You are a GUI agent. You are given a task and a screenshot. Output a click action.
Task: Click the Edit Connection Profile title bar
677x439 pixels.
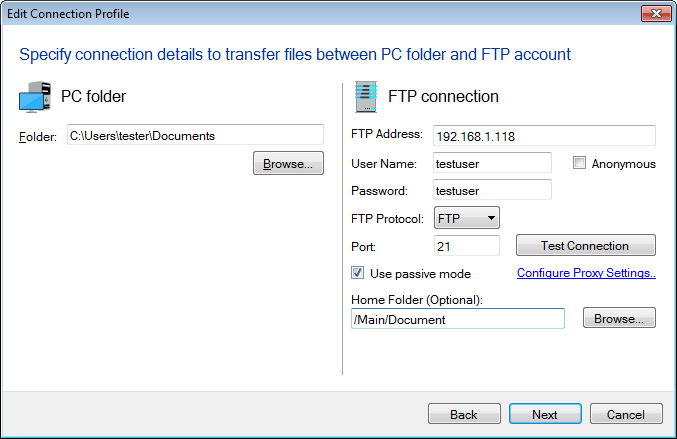pyautogui.click(x=300, y=14)
